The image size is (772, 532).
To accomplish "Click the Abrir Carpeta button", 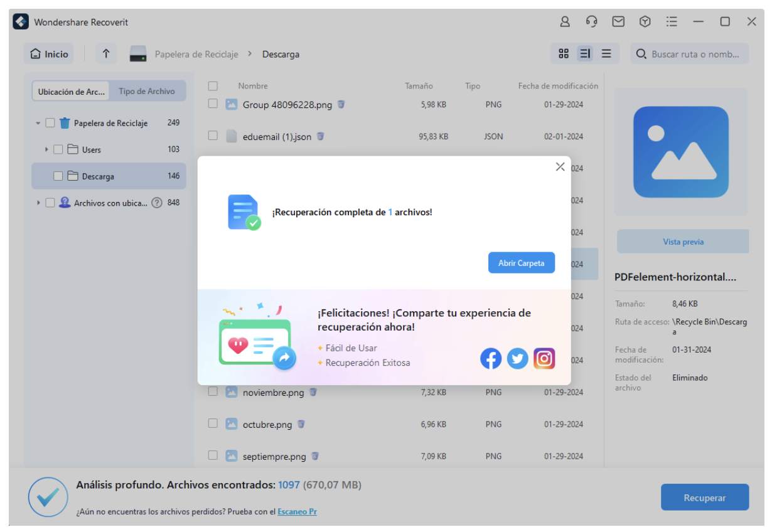I will pyautogui.click(x=522, y=263).
